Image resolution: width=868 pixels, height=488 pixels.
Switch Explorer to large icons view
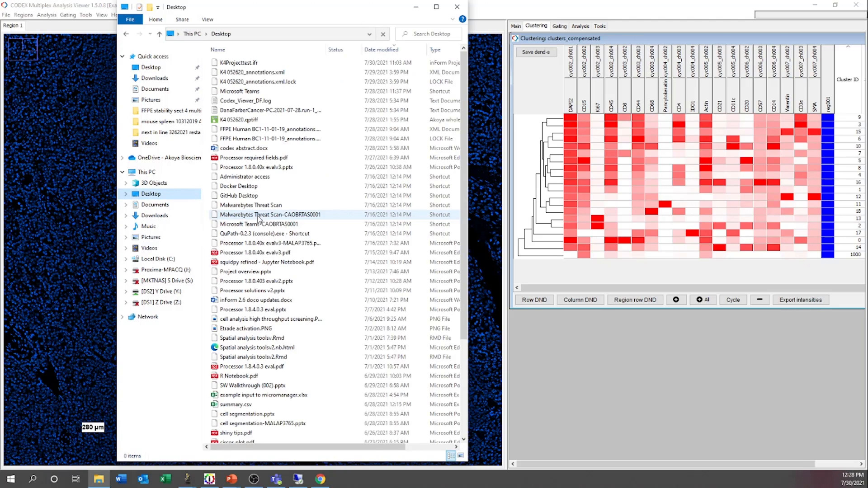[x=460, y=455]
